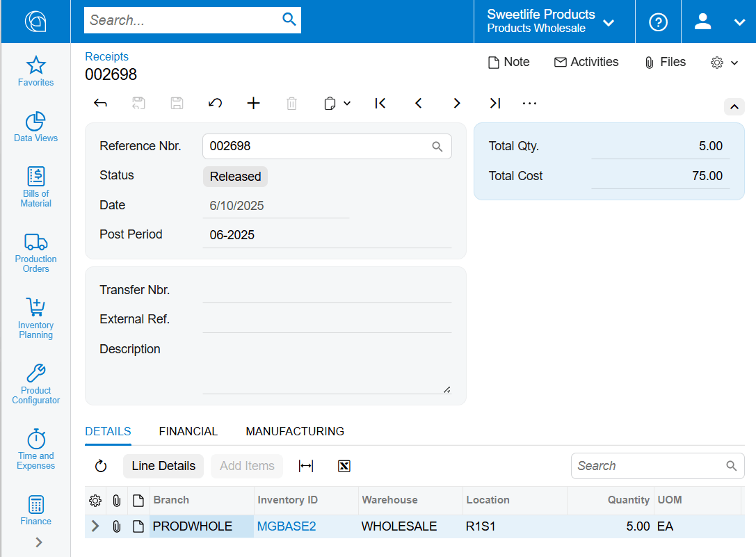Export grid to Excel
The width and height of the screenshot is (756, 557).
(344, 466)
